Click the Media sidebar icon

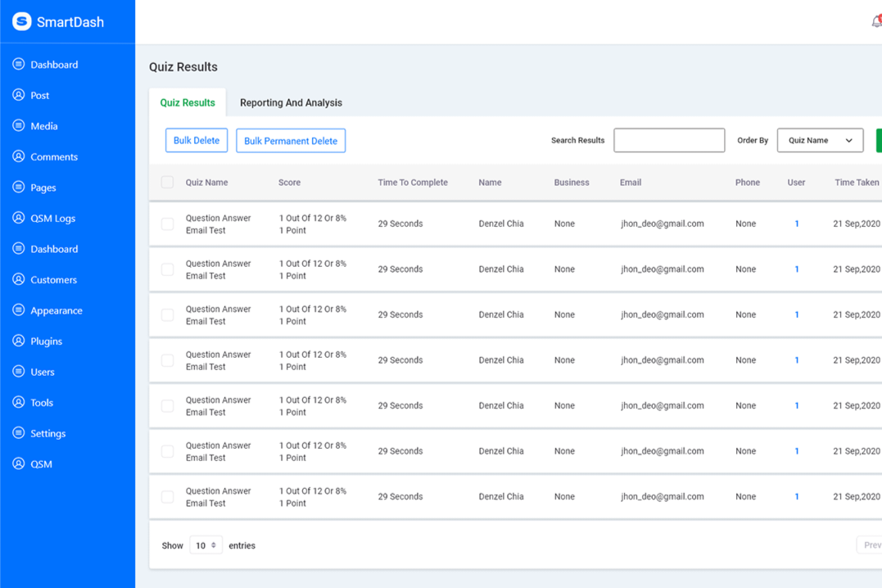pos(19,126)
